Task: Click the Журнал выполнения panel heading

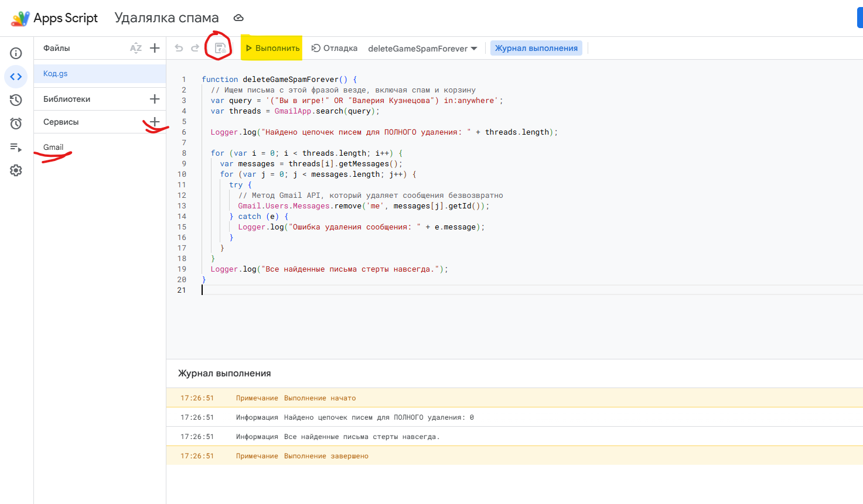Action: coord(224,373)
